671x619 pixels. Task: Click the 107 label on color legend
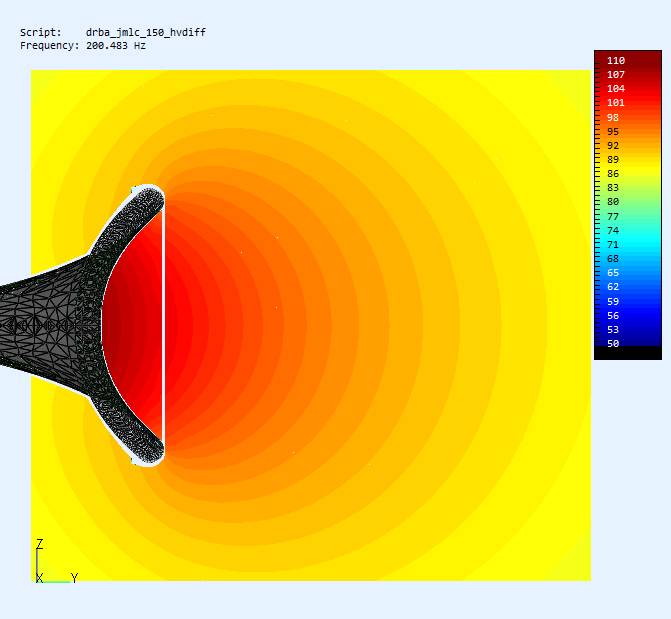point(616,74)
